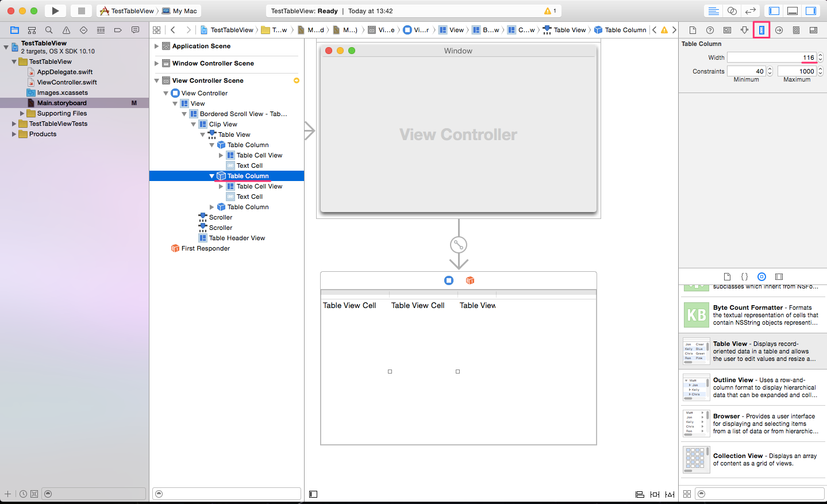Toggle the document outline visibility

point(313,494)
